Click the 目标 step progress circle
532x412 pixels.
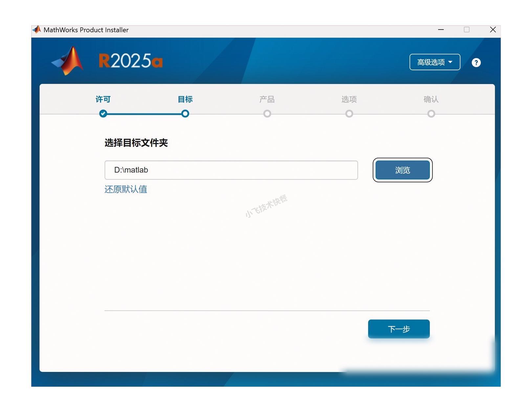point(185,113)
